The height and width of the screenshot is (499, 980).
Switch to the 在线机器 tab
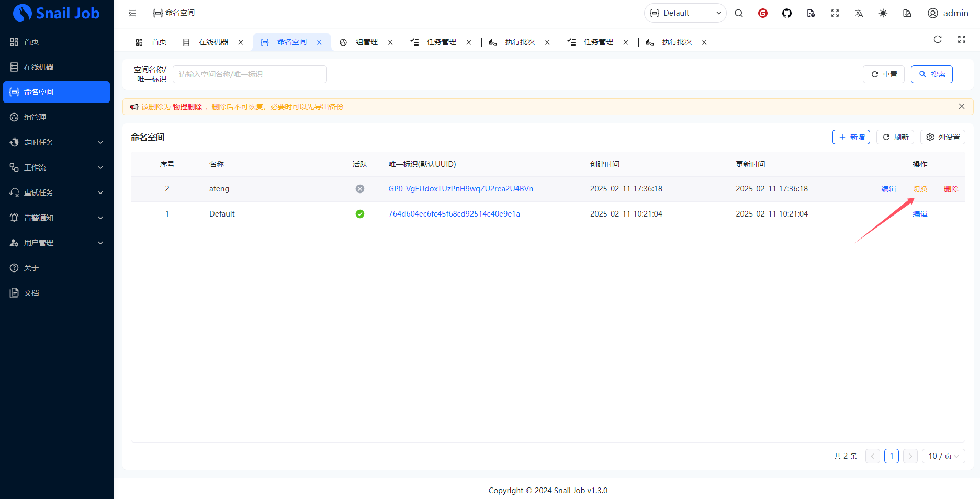213,42
